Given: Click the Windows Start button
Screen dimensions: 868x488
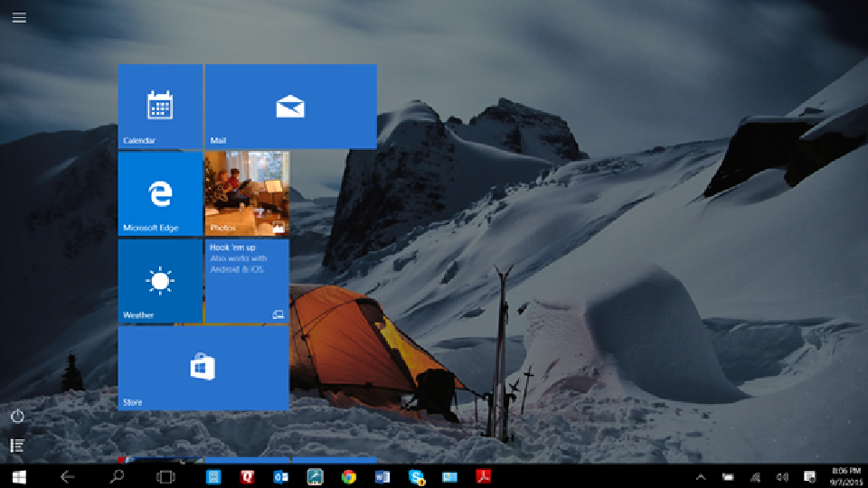Looking at the screenshot, I should 18,476.
